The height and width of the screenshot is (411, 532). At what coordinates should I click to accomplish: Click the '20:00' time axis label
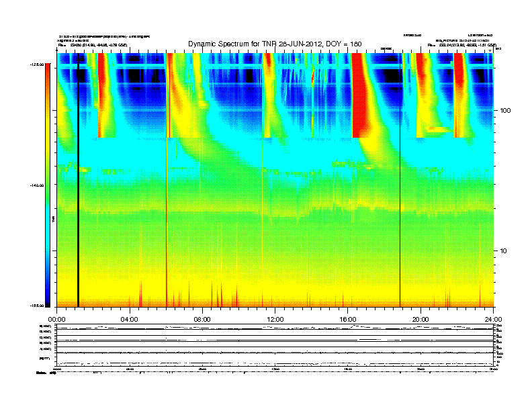click(x=420, y=320)
